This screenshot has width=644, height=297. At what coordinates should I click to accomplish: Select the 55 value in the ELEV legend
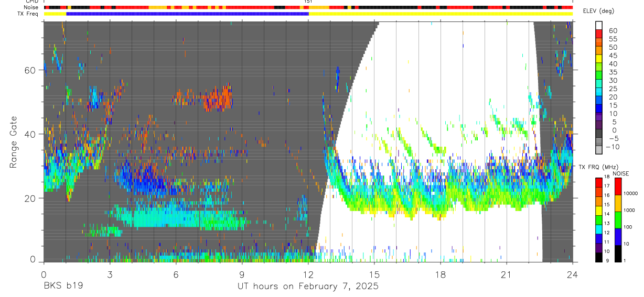(x=613, y=39)
